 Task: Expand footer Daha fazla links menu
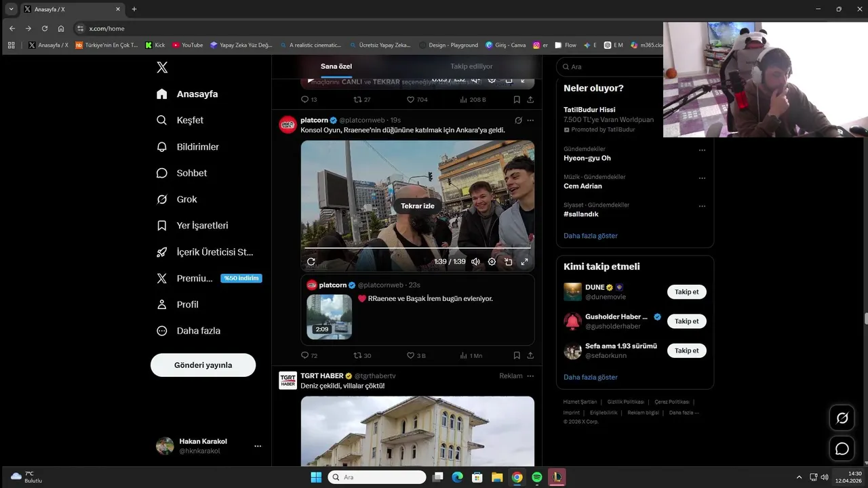(684, 413)
